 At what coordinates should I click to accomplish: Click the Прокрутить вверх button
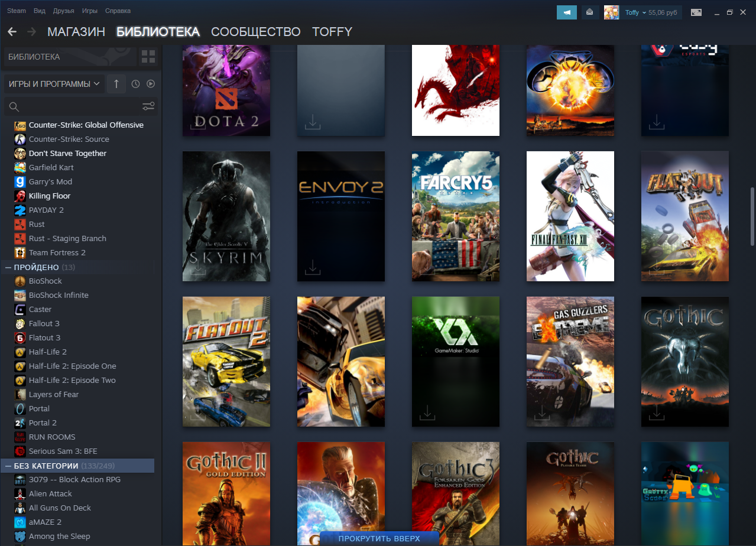pos(379,538)
